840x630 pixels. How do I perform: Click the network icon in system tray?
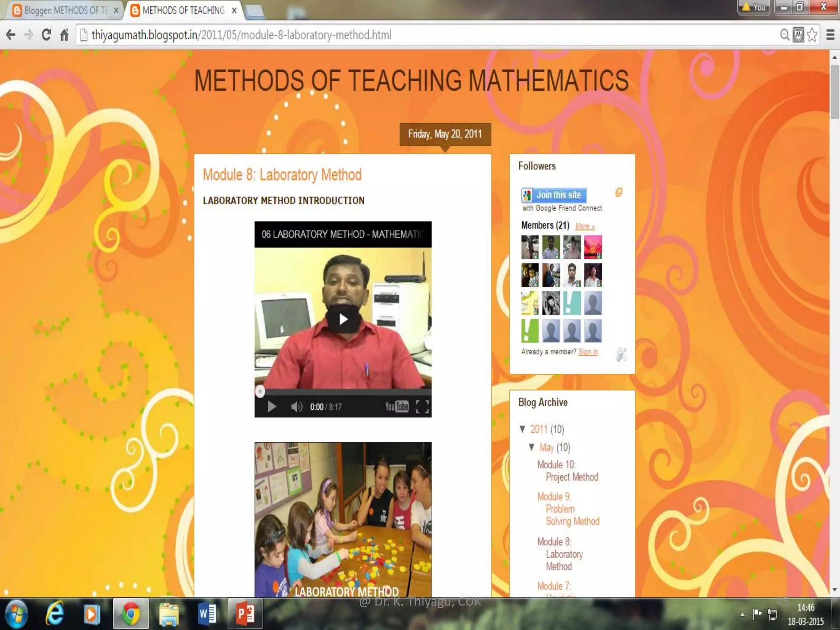pos(772,614)
